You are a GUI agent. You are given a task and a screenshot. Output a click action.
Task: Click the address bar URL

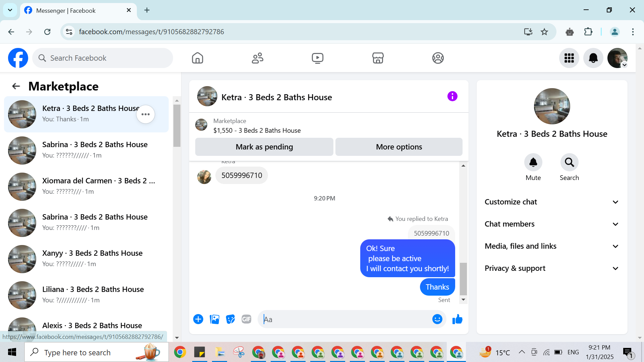coord(151,32)
